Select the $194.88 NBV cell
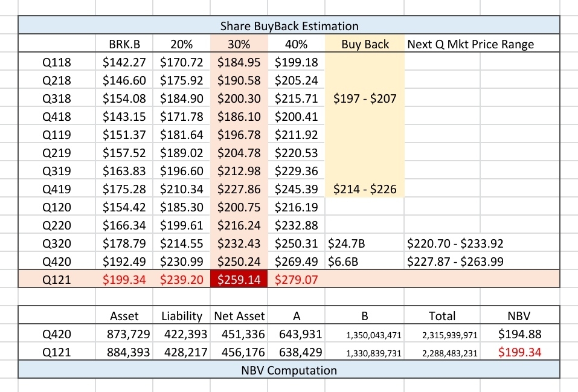Viewport: 578px width, 392px height. (x=519, y=333)
